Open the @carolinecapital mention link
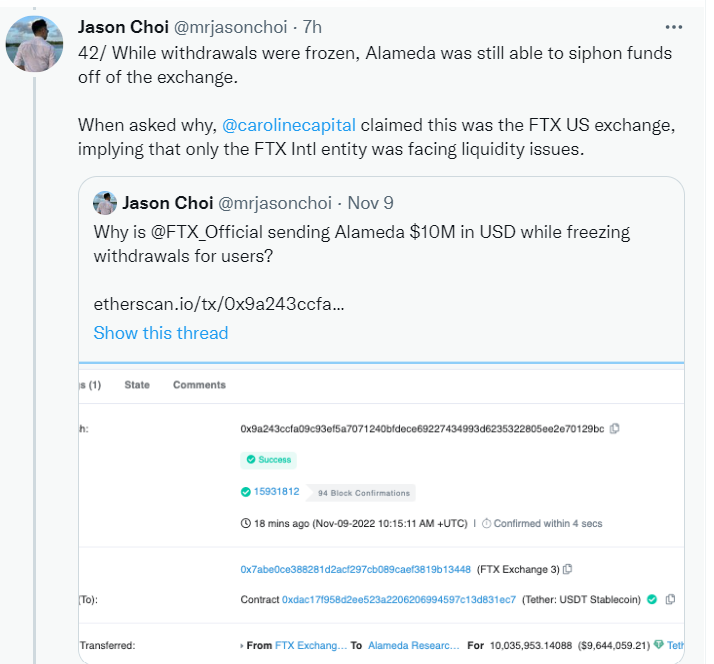The image size is (714, 664). (x=291, y=126)
